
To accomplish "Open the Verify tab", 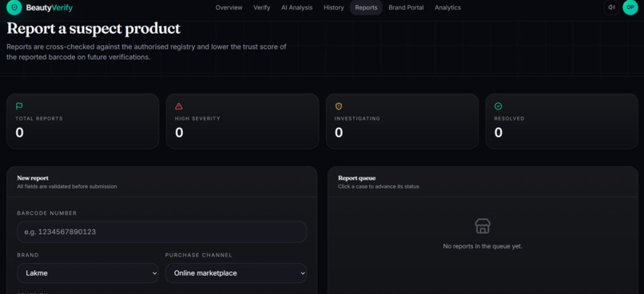I will click(x=261, y=7).
